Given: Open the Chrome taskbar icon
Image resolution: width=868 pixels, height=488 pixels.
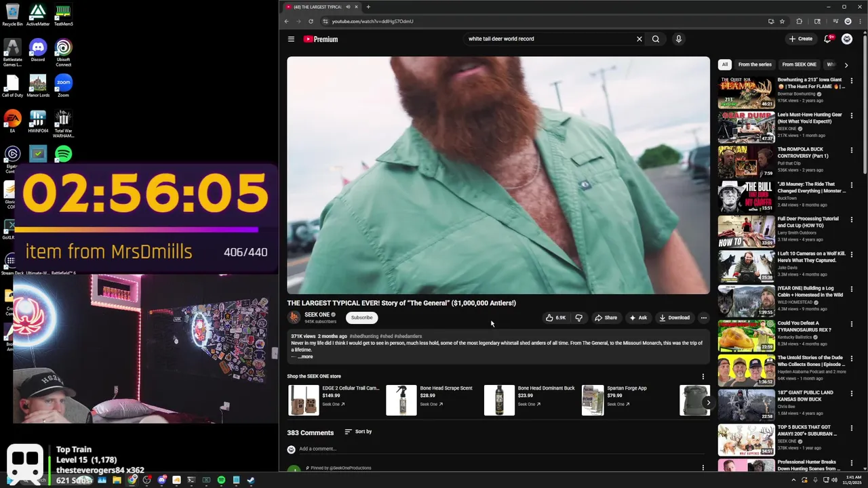Looking at the screenshot, I should pos(132,480).
